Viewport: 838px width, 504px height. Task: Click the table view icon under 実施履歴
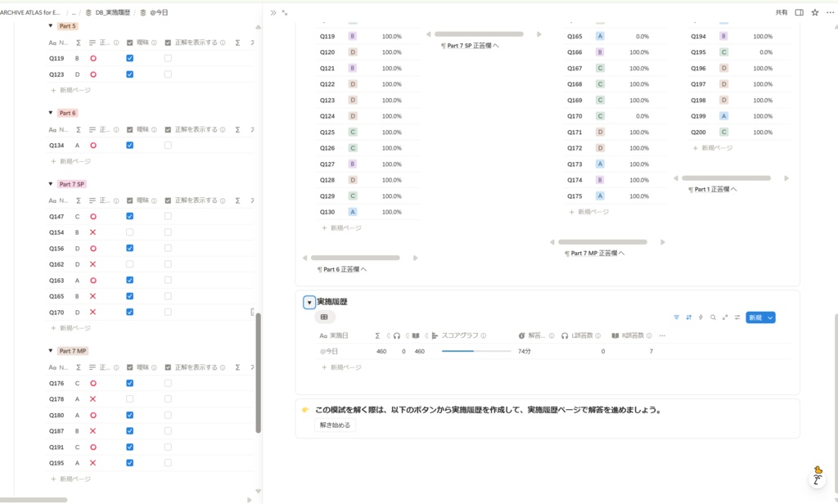click(x=324, y=317)
